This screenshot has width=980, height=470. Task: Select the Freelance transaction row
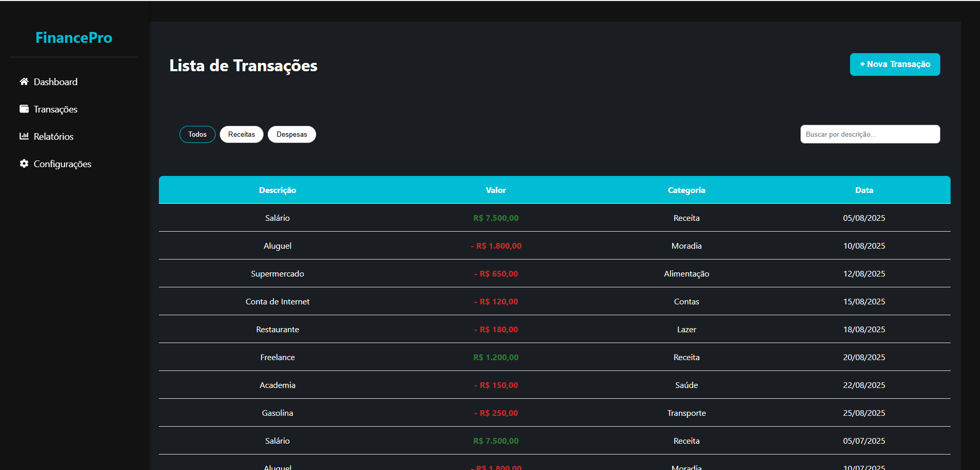[277, 357]
